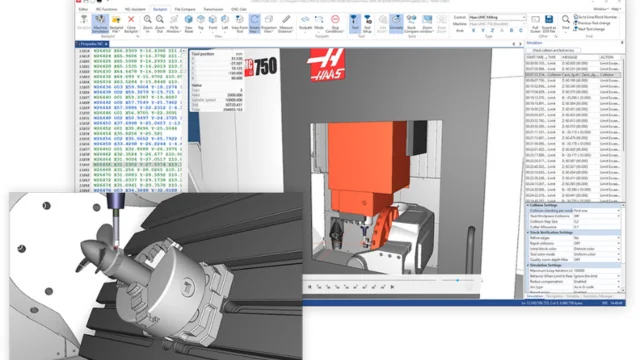Click the Machine Simulation icon
The height and width of the screenshot is (360, 640).
coord(100,24)
